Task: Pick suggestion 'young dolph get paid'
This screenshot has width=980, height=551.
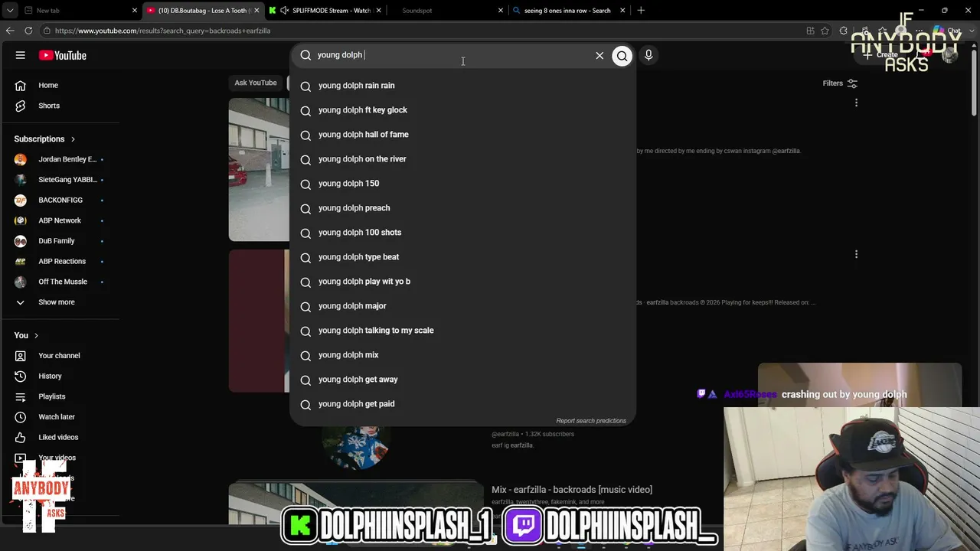Action: click(x=462, y=404)
